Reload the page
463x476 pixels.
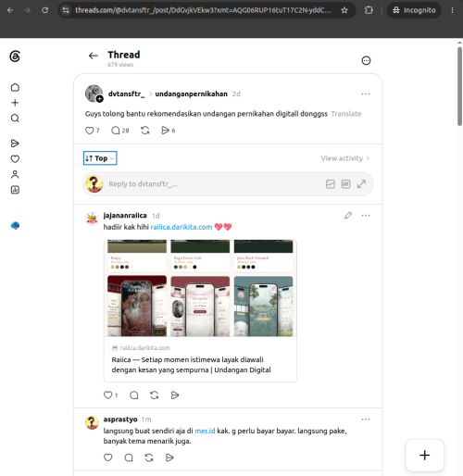coord(45,10)
